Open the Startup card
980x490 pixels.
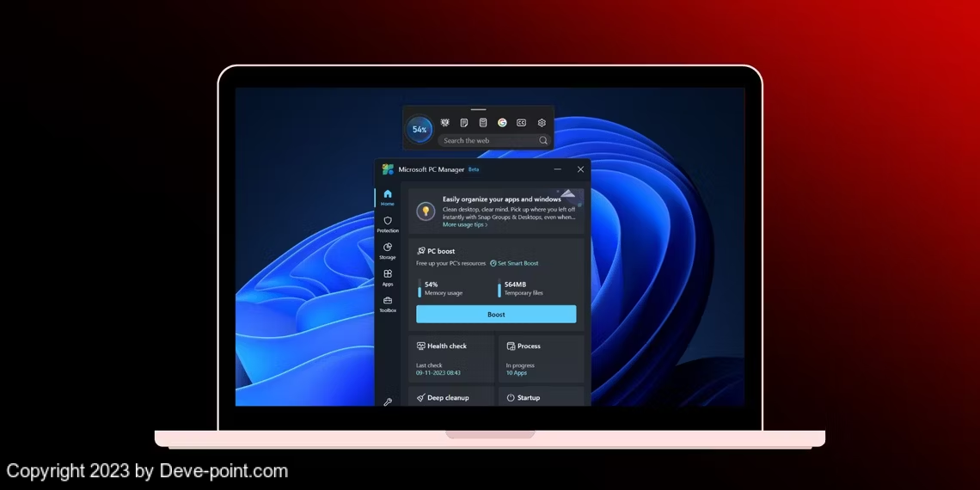[x=542, y=396]
